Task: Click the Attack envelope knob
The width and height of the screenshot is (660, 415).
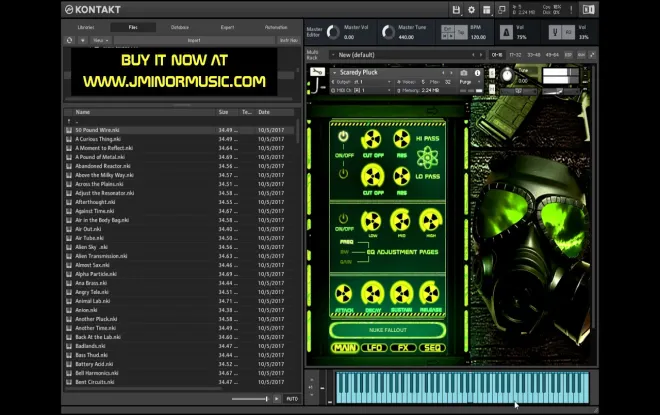Action: [343, 294]
